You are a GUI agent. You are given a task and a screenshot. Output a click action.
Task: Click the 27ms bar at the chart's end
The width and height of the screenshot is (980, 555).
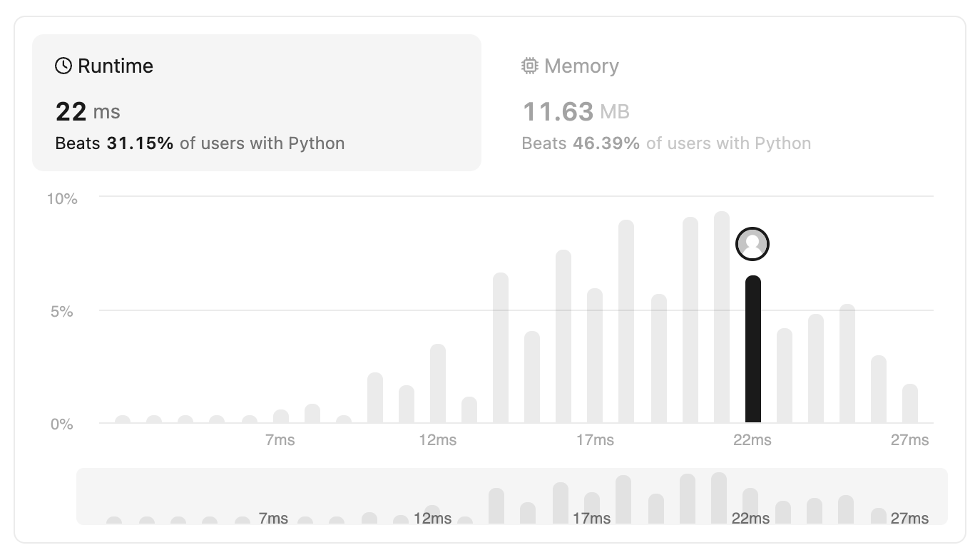click(x=910, y=404)
